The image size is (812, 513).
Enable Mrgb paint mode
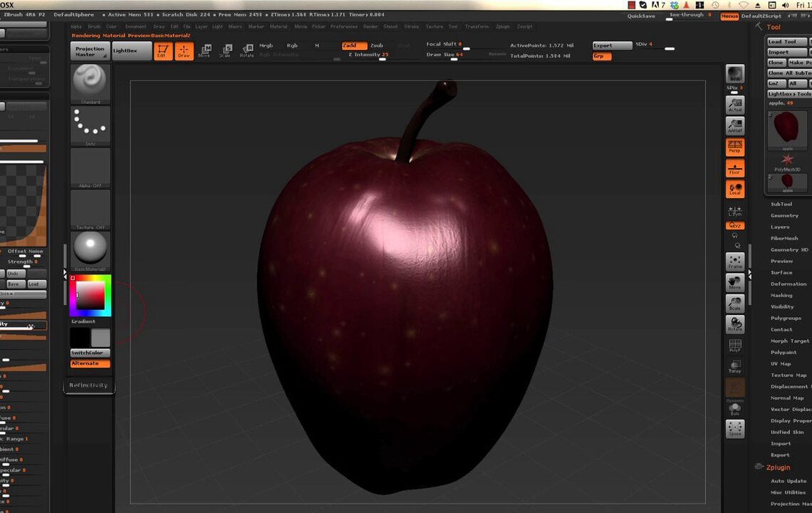[x=265, y=44]
